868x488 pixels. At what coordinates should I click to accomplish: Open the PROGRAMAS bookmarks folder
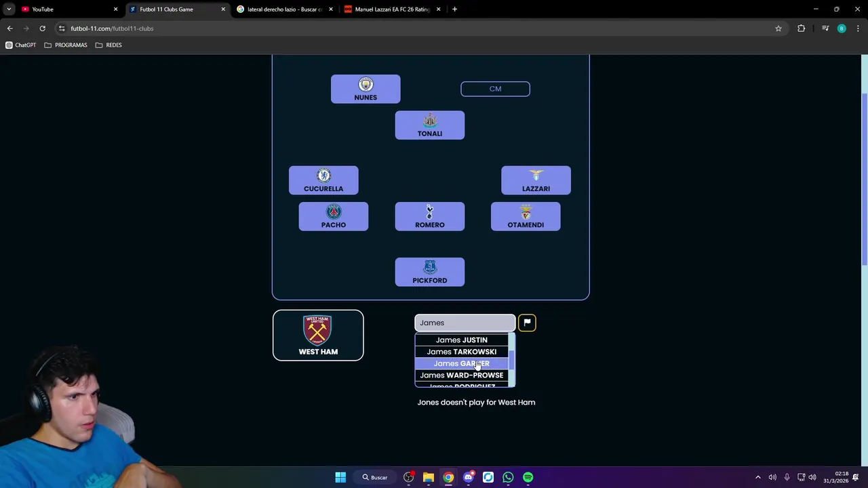tap(66, 45)
